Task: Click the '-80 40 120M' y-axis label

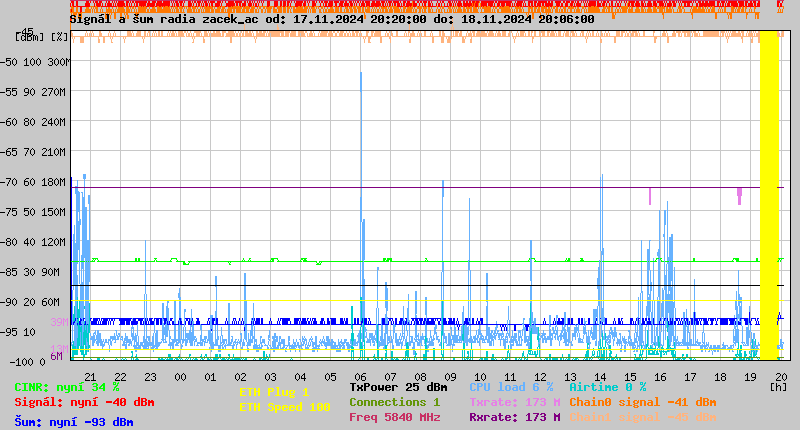Action: click(x=33, y=242)
